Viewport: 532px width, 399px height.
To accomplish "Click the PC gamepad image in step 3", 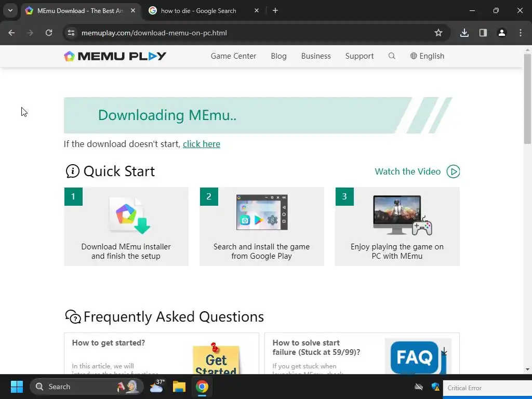I will (x=403, y=215).
